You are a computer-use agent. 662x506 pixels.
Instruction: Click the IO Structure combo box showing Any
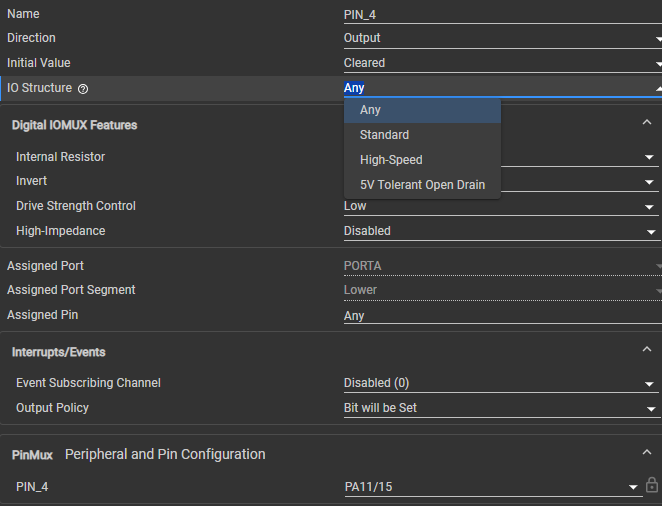(502, 88)
